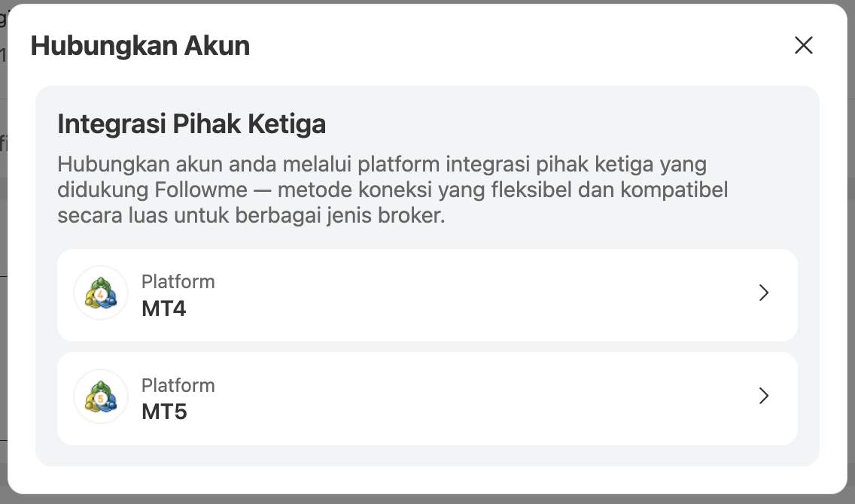Expand the MT4 platform row chevron
The height and width of the screenshot is (504, 855).
[764, 293]
